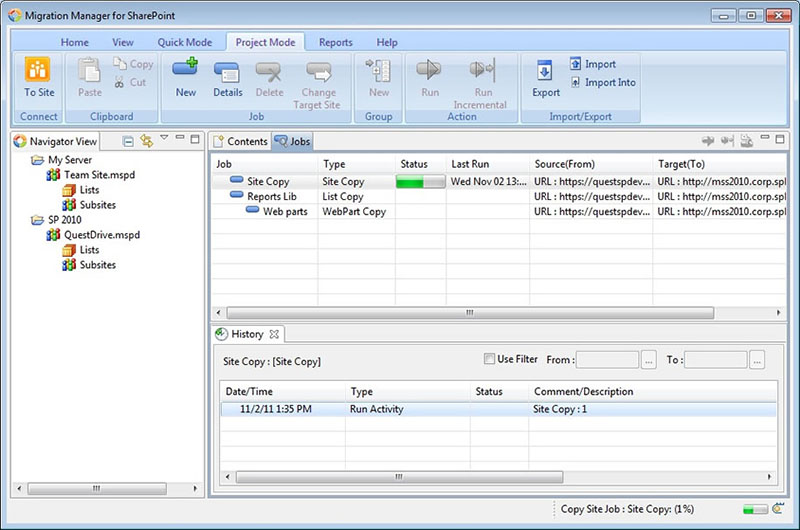Select the Web parts job row
This screenshot has height=530, width=800.
[x=499, y=211]
